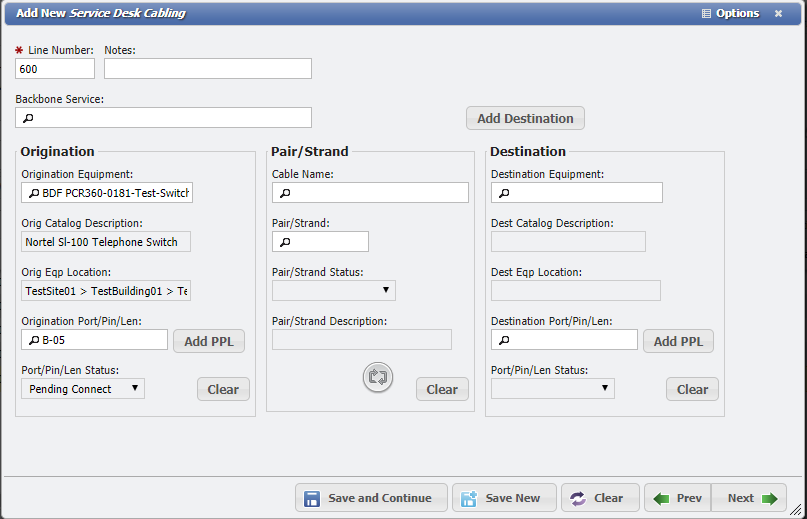The height and width of the screenshot is (519, 807).
Task: Click the Destination Equipment search field
Action: point(577,193)
